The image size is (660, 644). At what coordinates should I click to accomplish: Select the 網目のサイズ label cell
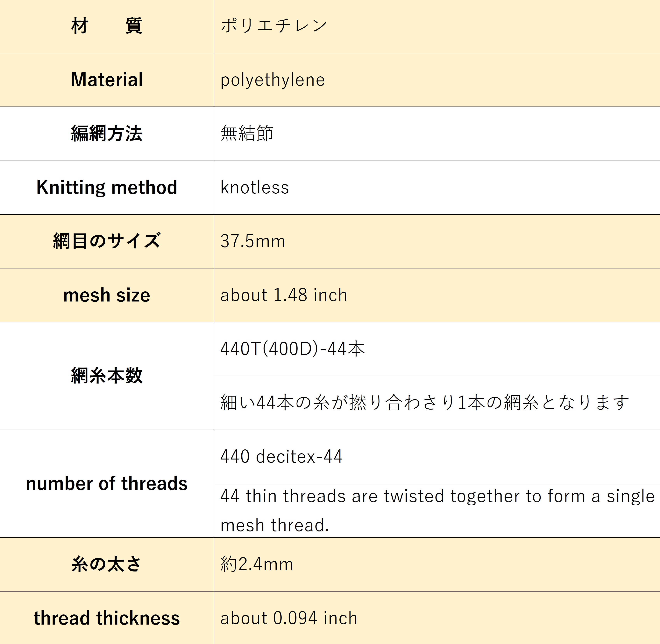(107, 241)
